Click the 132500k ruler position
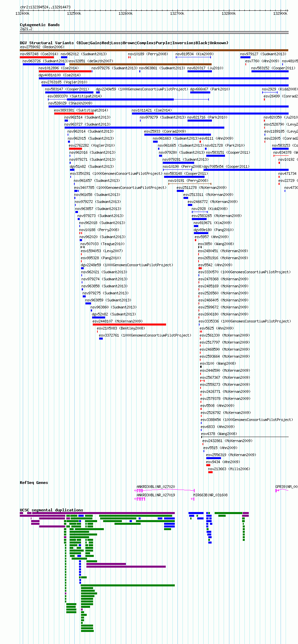The height and width of the screenshot is (644, 298). 74,13
